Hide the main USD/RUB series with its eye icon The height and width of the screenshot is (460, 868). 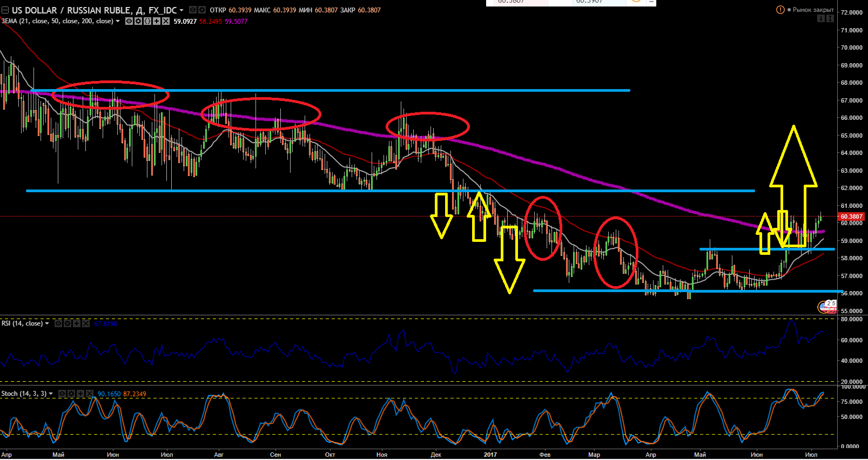click(192, 10)
